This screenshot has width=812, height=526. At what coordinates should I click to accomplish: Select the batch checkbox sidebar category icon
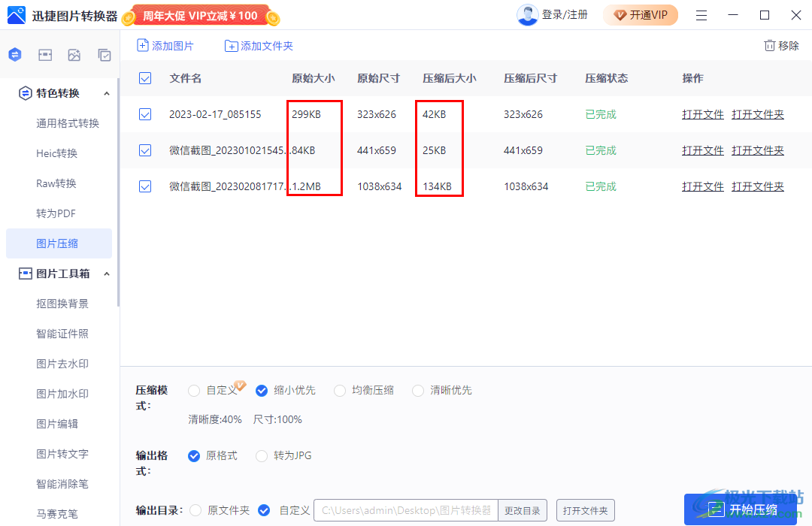(105, 55)
